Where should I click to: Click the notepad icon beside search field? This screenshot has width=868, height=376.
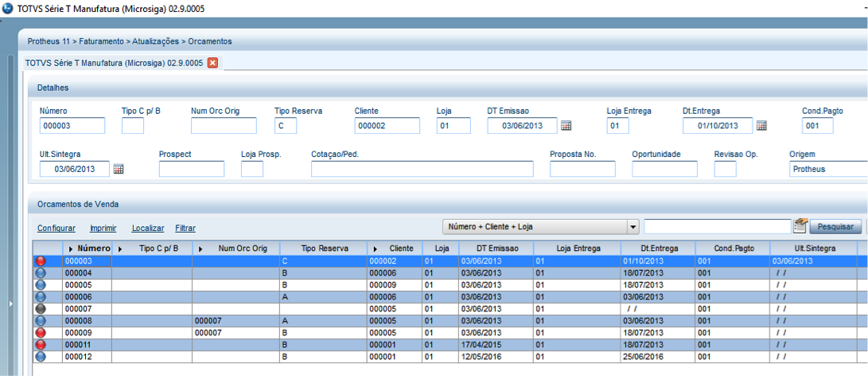click(x=800, y=225)
